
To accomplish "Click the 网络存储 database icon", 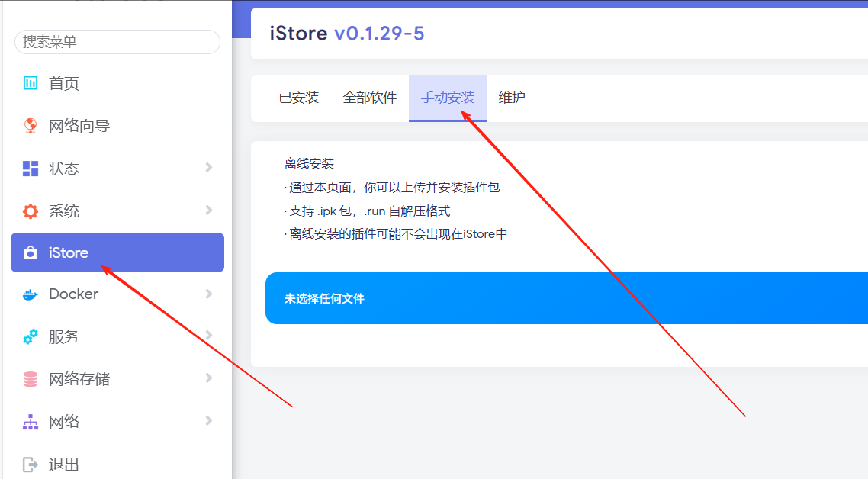I will tap(31, 379).
